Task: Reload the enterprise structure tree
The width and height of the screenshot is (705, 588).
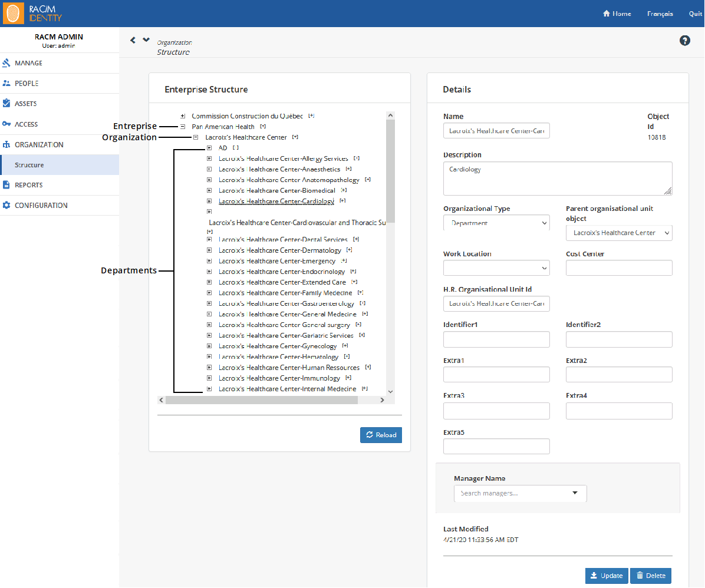Action: [381, 435]
